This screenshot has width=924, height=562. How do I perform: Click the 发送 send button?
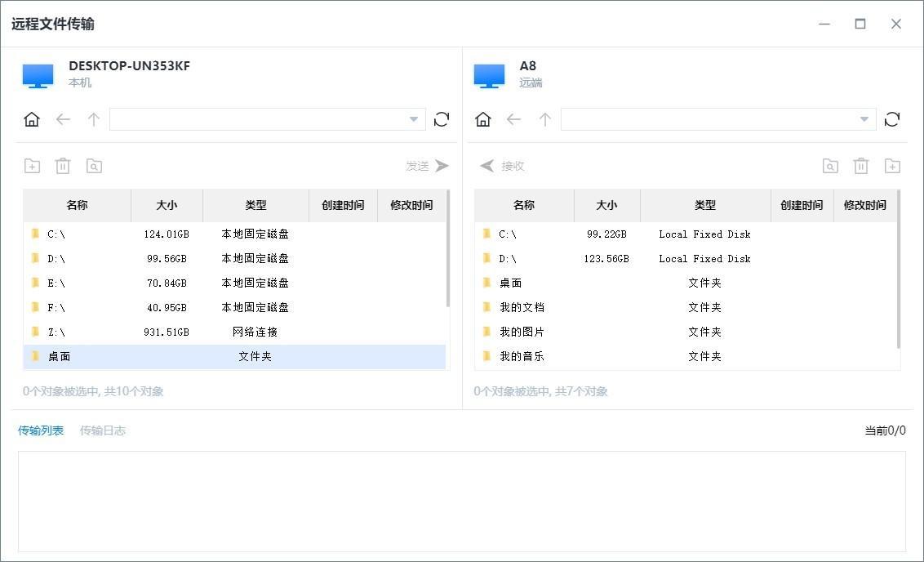[x=425, y=165]
